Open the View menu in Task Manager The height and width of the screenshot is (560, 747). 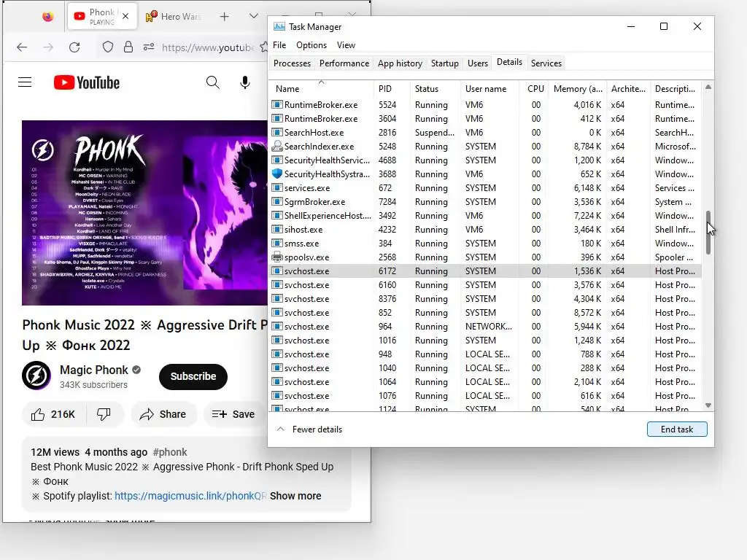[346, 44]
